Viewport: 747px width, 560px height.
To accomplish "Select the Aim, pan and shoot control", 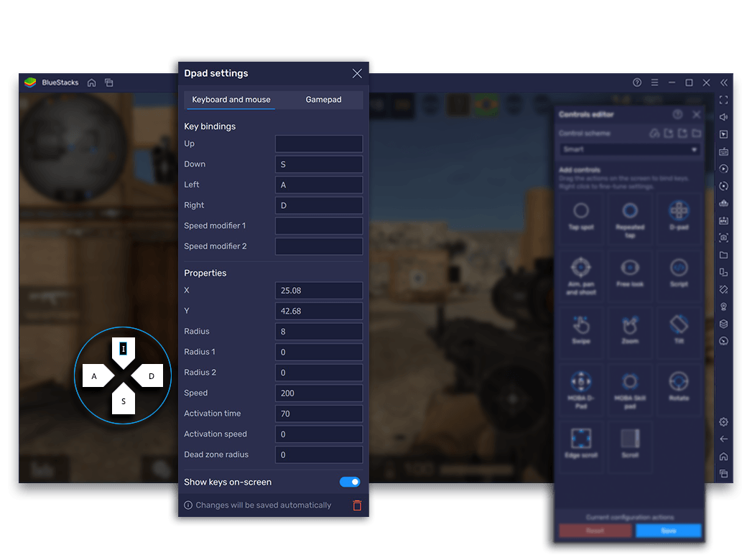I will 581,276.
